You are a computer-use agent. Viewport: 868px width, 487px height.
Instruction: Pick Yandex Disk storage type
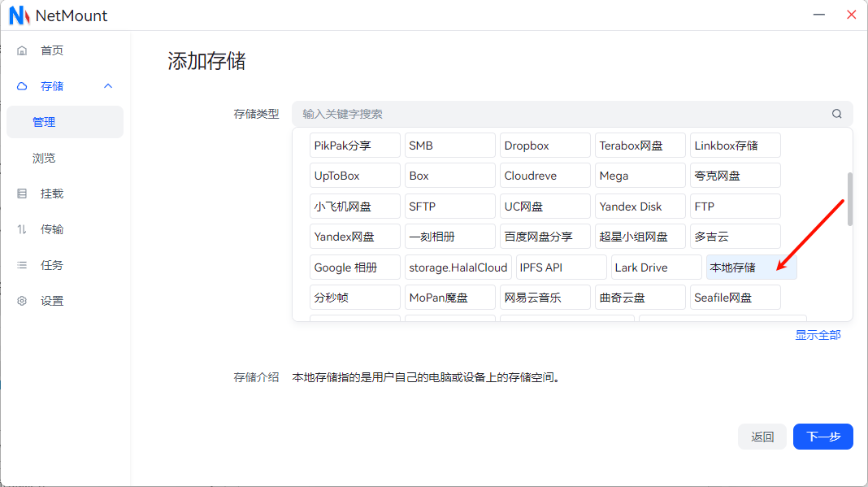coord(640,207)
